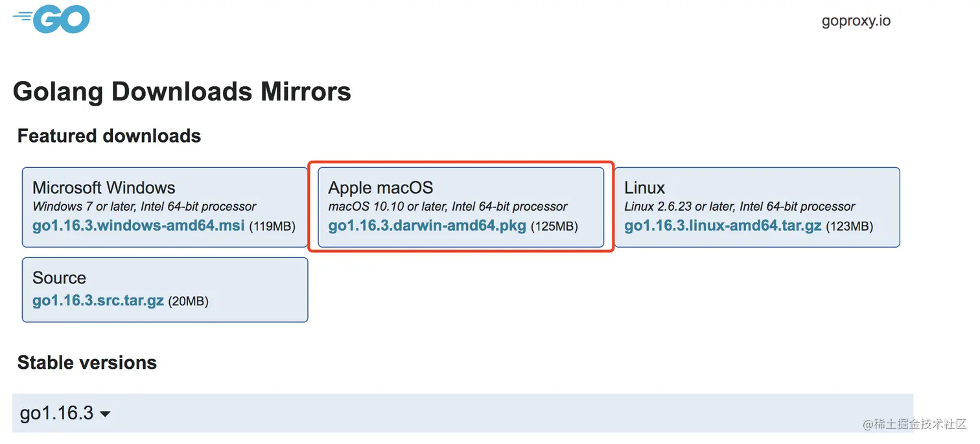The height and width of the screenshot is (444, 980).
Task: Click the Microsoft Windows box title
Action: (x=104, y=188)
